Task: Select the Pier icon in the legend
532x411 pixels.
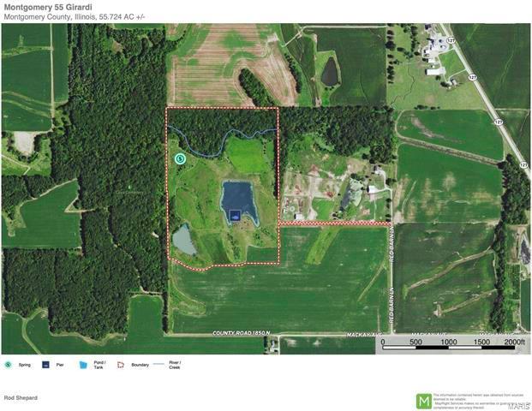Action: pyautogui.click(x=46, y=364)
